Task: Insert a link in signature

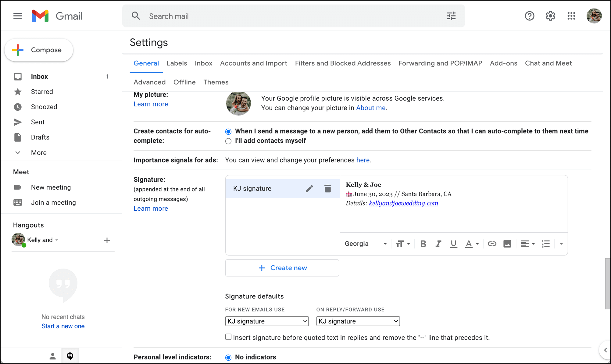Action: (492, 244)
